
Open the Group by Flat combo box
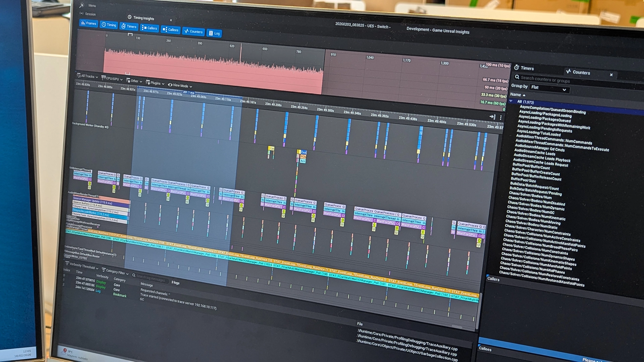tap(549, 88)
